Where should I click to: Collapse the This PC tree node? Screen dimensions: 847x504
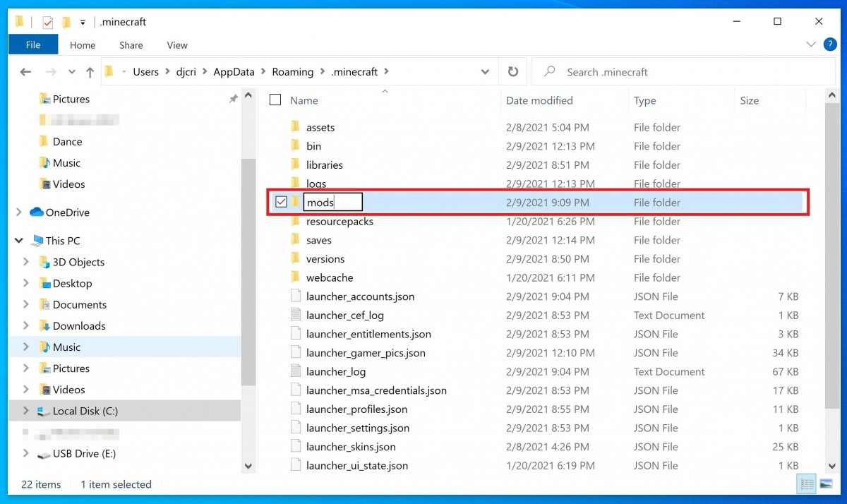[19, 241]
